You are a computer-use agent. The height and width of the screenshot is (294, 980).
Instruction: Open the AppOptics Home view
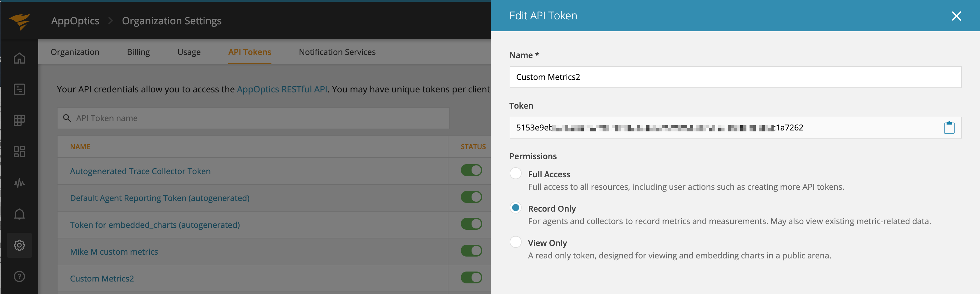pos(19,58)
